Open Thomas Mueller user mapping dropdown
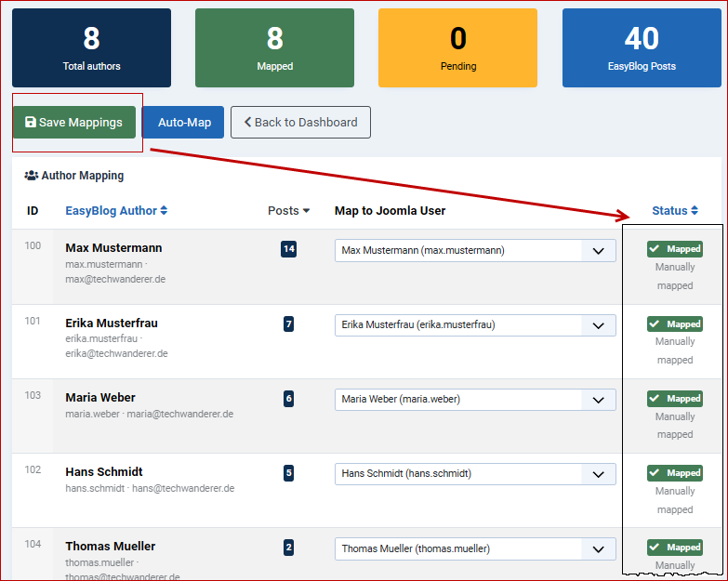Viewport: 728px width, 581px height. (475, 548)
